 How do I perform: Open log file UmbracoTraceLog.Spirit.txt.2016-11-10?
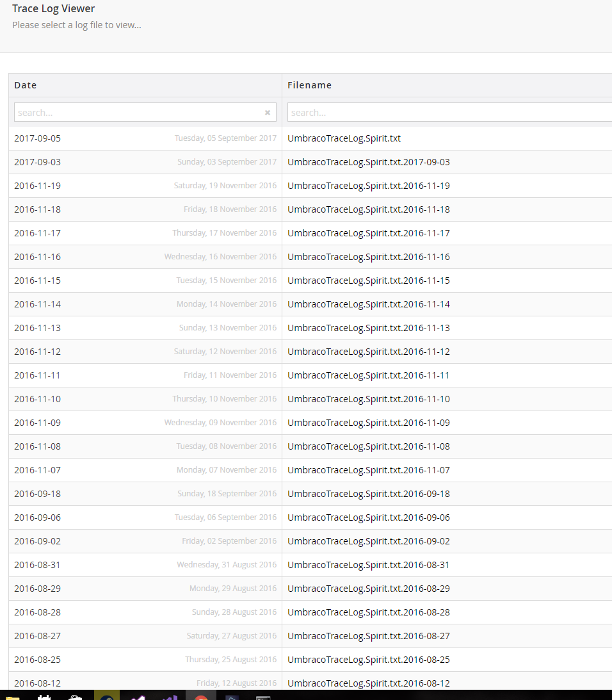(x=369, y=398)
